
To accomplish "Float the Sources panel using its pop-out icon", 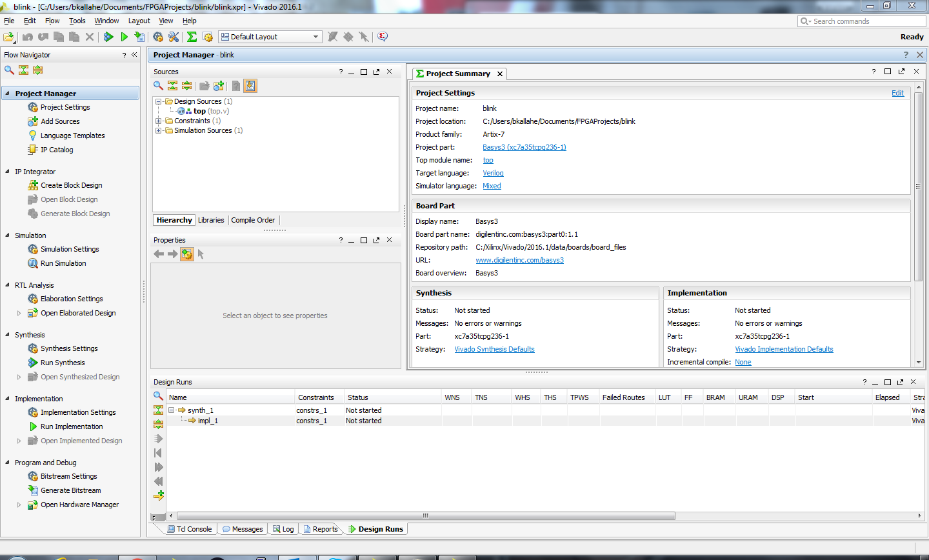I will 377,72.
